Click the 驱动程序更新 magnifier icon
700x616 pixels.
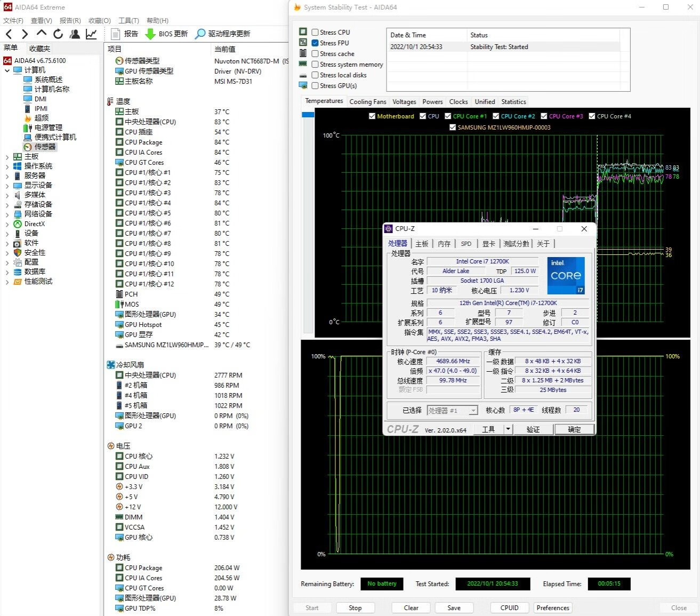(x=200, y=34)
